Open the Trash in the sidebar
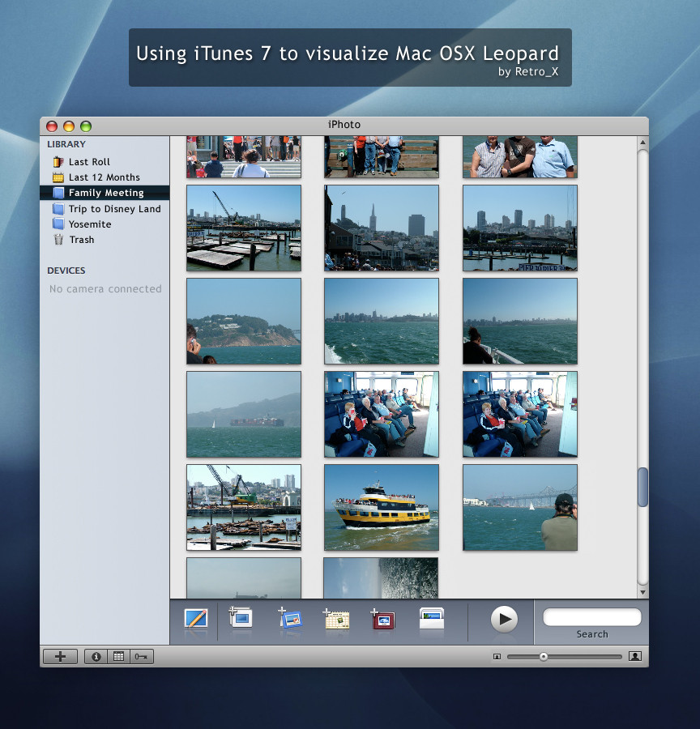The height and width of the screenshot is (729, 700). (x=105, y=240)
